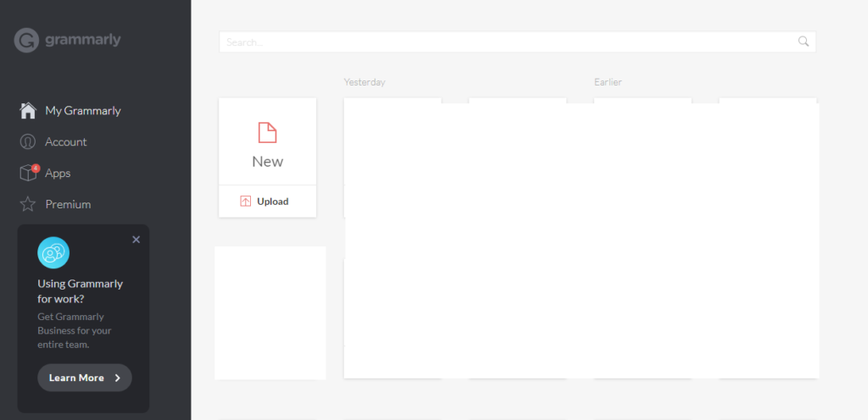
Task: Click the 'Earlier' section label
Action: 608,82
